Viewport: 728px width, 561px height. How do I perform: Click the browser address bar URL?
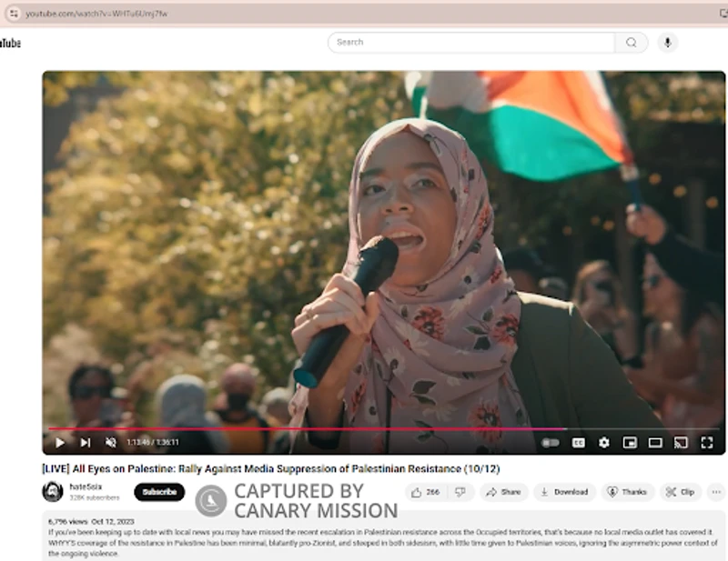tap(96, 14)
